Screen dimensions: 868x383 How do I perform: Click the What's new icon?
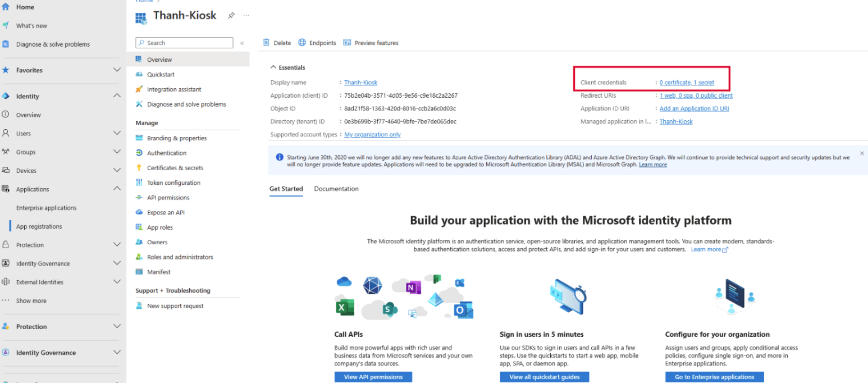(6, 25)
